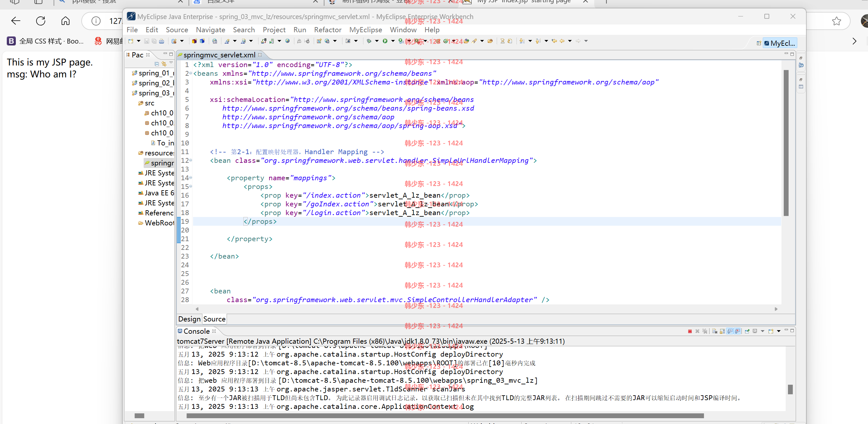Open the 全局 CSS 样式 bookmark in browser
Screen dimensions: 868x424
point(45,41)
